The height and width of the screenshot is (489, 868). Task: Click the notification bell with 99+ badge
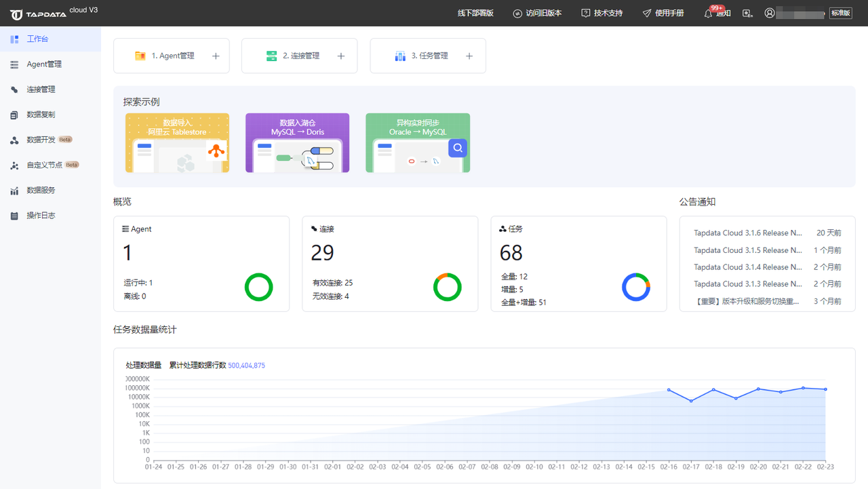pos(708,13)
